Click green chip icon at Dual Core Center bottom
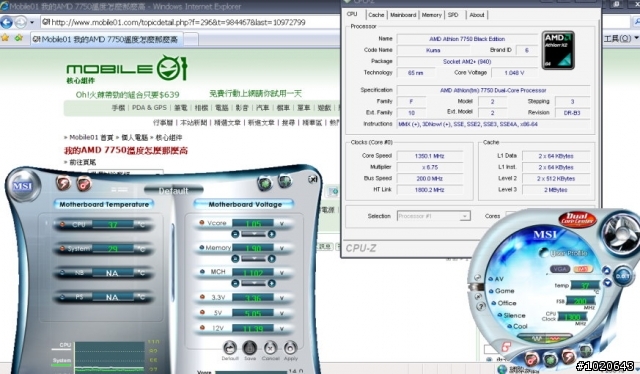Image resolution: width=640 pixels, height=374 pixels. 550,359
